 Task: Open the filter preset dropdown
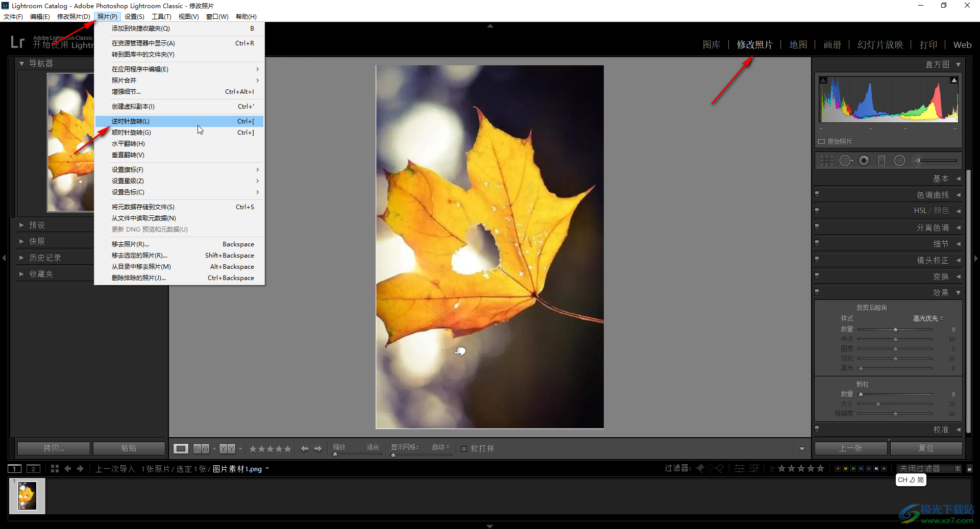coord(929,468)
